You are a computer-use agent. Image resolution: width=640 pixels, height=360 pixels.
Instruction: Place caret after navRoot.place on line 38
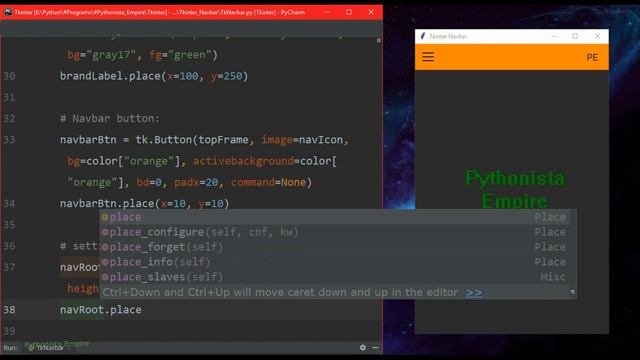tap(142, 310)
